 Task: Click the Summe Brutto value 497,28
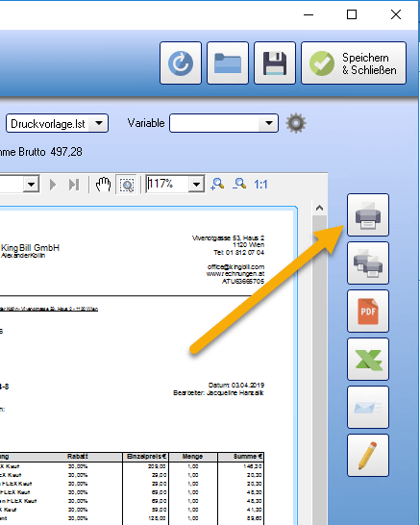pyautogui.click(x=66, y=152)
